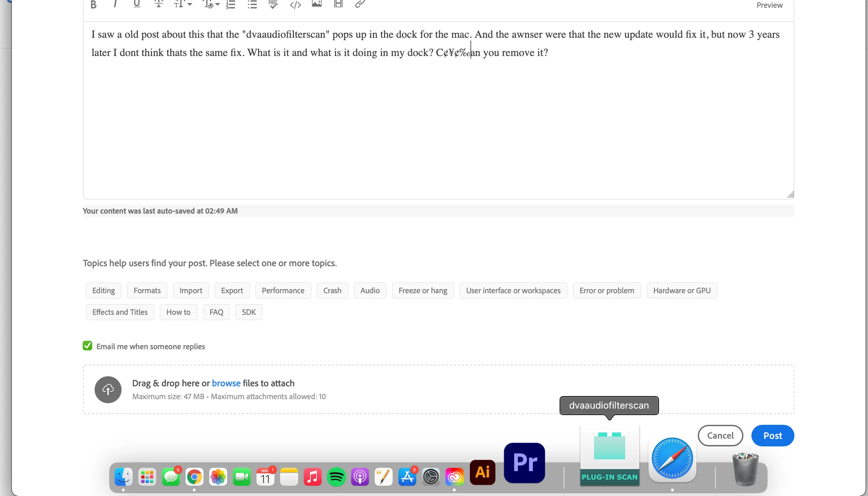Open the font color dropdown
Image resolution: width=868 pixels, height=496 pixels.
pyautogui.click(x=211, y=4)
